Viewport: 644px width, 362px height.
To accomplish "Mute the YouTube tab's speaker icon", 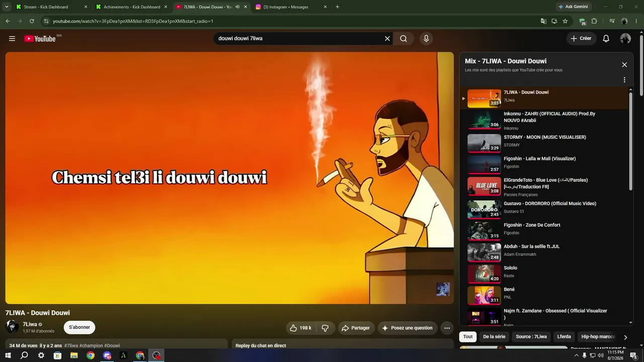I will (237, 7).
